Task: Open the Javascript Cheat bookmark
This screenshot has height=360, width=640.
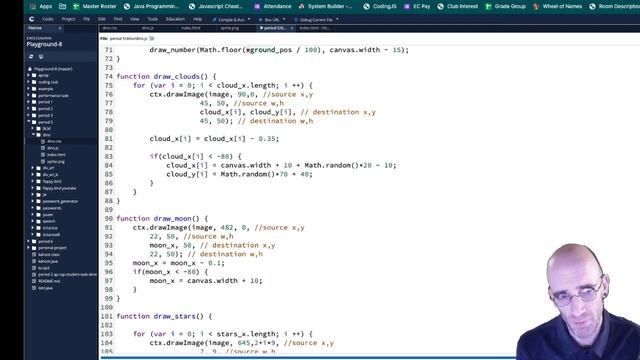Action: 216,7
